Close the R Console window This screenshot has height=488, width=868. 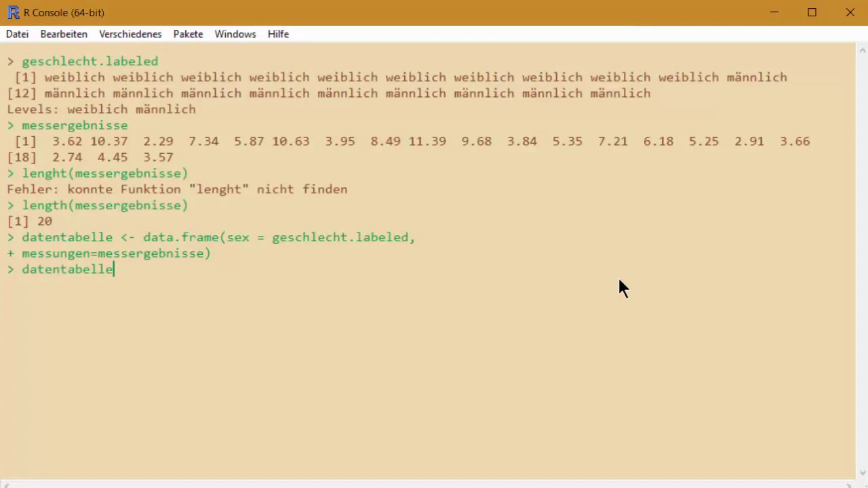[x=850, y=12]
